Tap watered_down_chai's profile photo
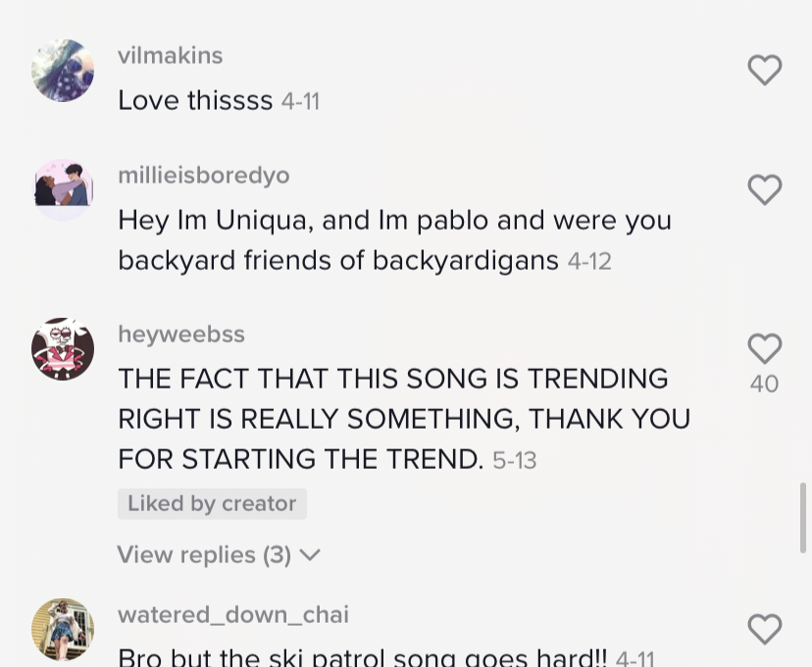812x667 pixels. tap(63, 630)
